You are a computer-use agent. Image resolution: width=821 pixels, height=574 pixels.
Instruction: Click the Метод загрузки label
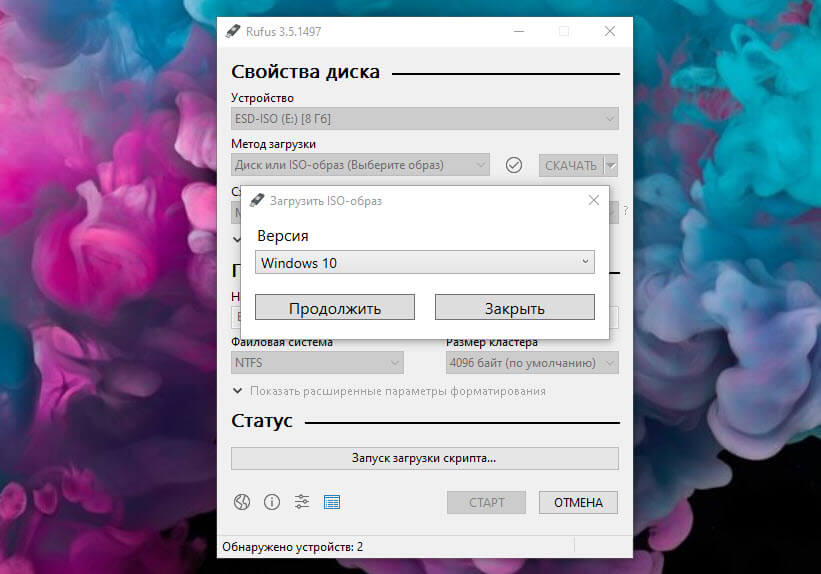pos(273,144)
